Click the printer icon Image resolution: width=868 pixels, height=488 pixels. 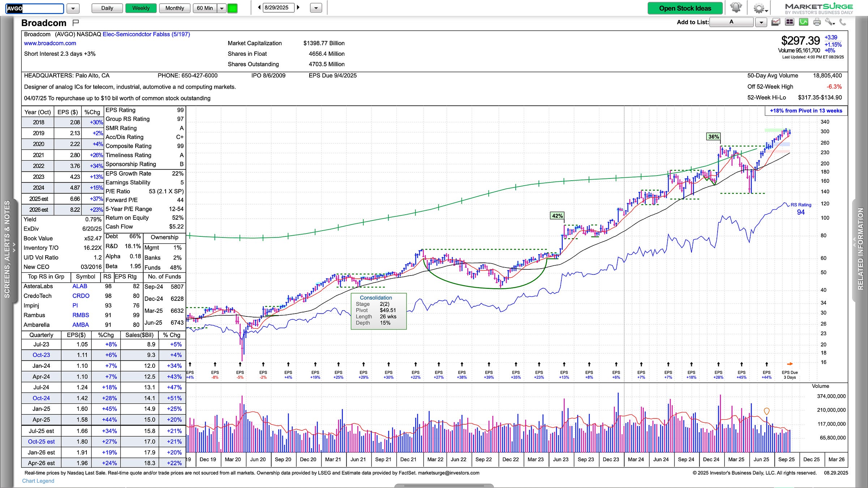pyautogui.click(x=817, y=22)
